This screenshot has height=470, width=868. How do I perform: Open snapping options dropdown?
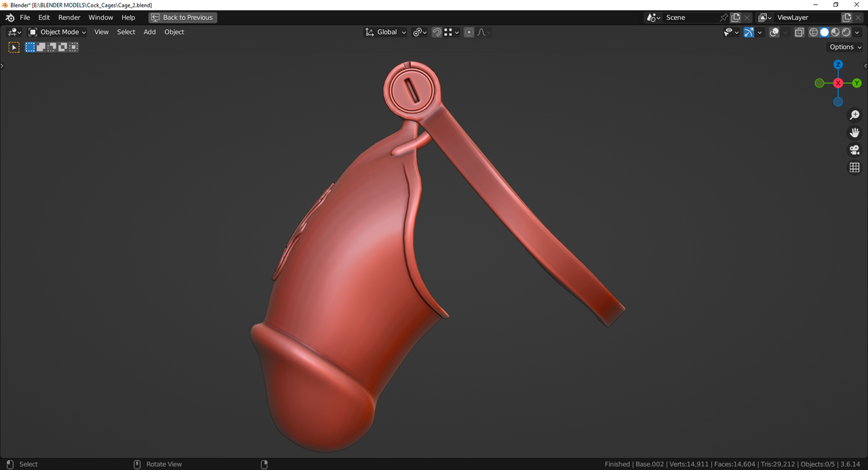click(x=452, y=32)
